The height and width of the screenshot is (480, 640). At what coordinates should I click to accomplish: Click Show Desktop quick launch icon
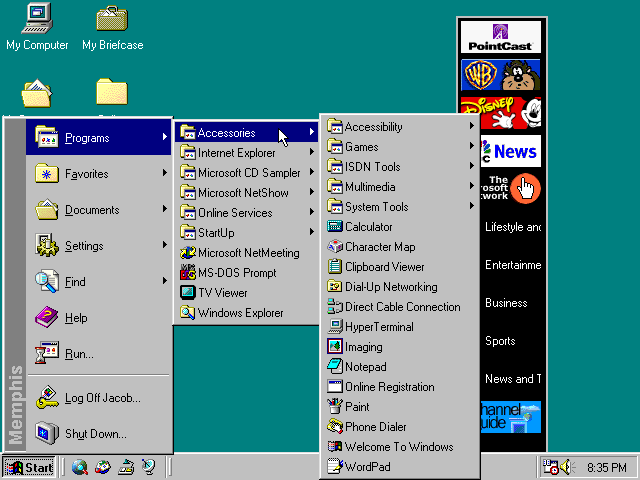pos(126,467)
